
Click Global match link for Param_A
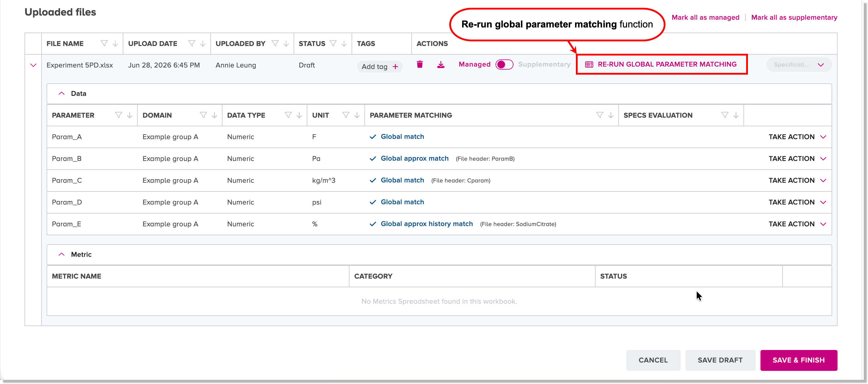tap(402, 136)
